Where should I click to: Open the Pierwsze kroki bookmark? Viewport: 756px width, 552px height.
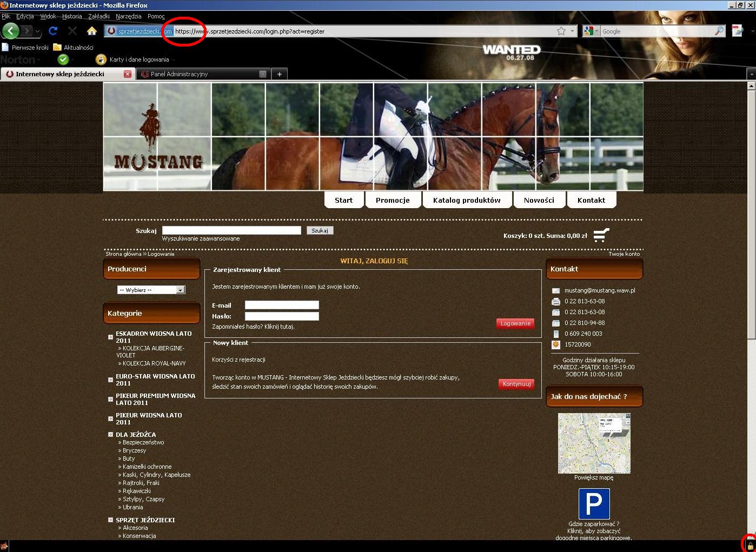click(25, 48)
